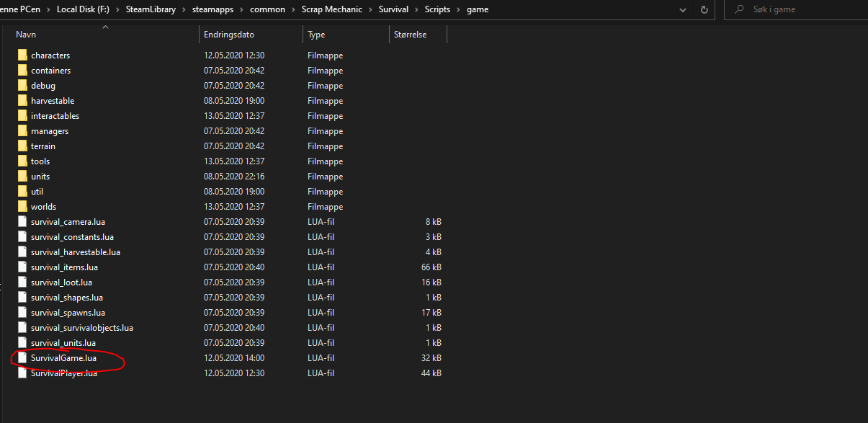Select the survival_items.lua file name
The height and width of the screenshot is (423, 868).
[x=64, y=267]
